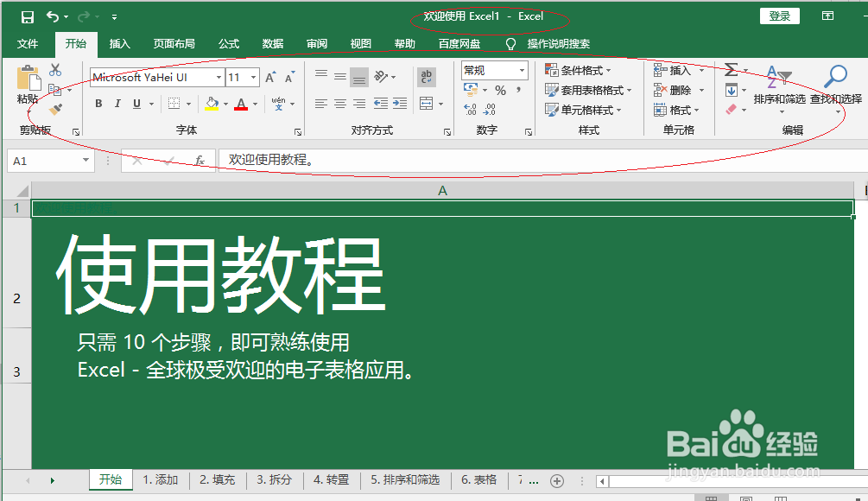Decrease font size with small A icon

289,78
